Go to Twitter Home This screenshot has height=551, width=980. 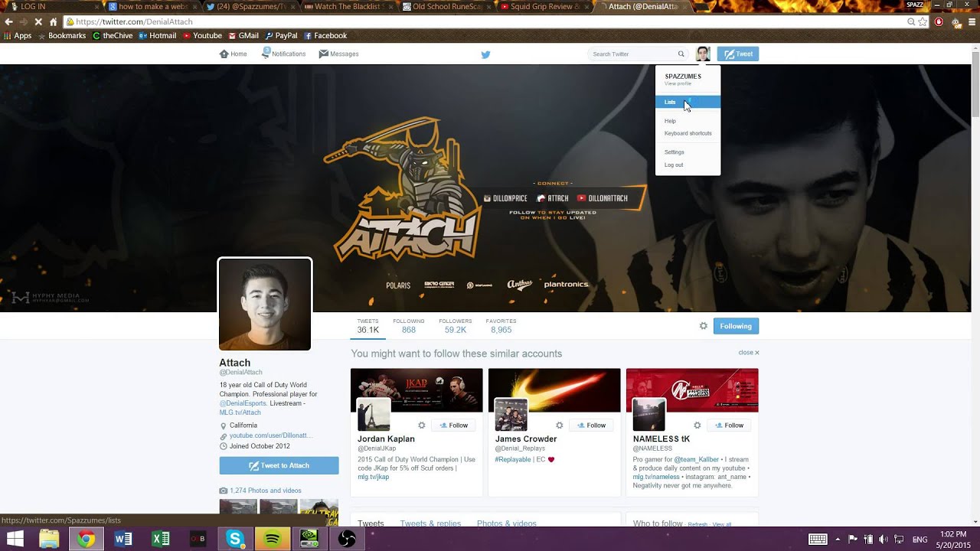pos(234,54)
